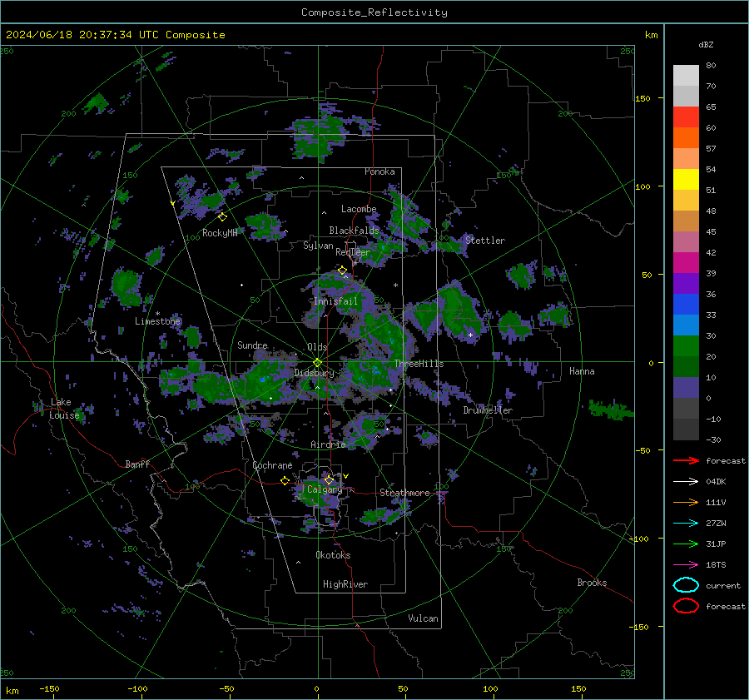Screen dimensions: 749x700
Task: Click the HighRiver label
Action: (x=345, y=584)
